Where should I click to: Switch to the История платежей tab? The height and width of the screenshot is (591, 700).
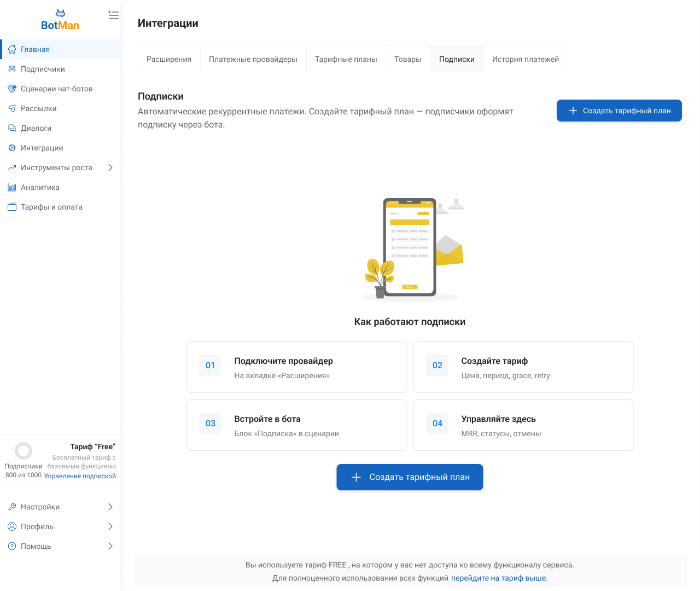point(525,59)
